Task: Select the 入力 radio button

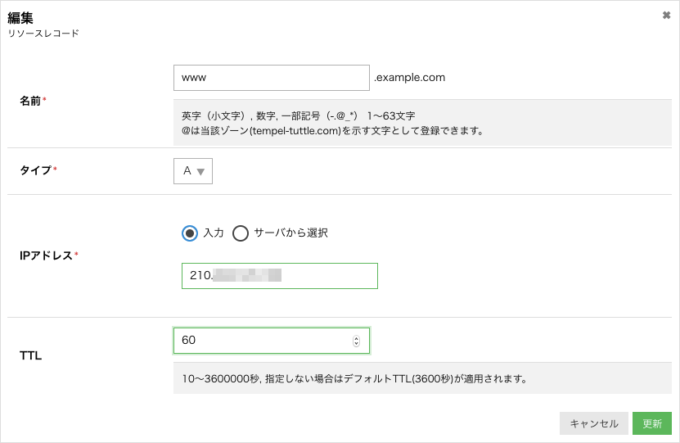Action: (189, 233)
